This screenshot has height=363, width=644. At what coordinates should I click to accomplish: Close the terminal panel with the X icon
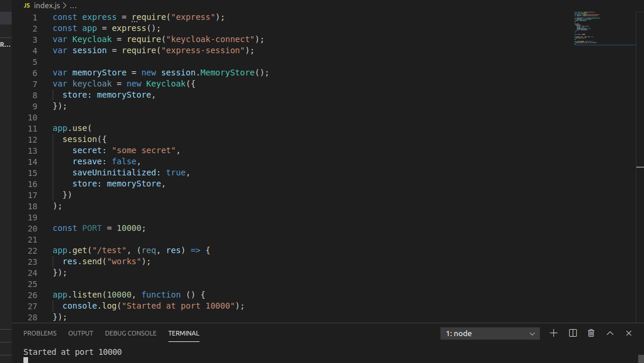click(628, 333)
